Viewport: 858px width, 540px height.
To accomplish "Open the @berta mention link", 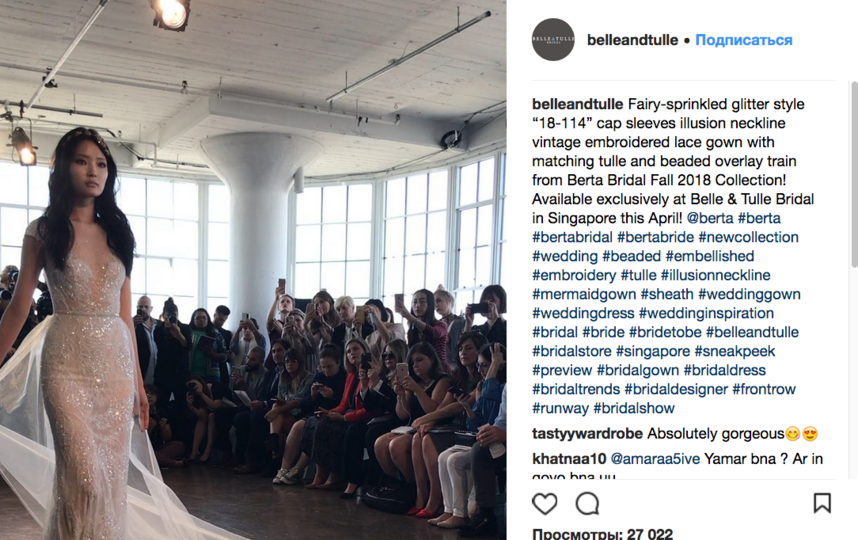I will click(710, 218).
